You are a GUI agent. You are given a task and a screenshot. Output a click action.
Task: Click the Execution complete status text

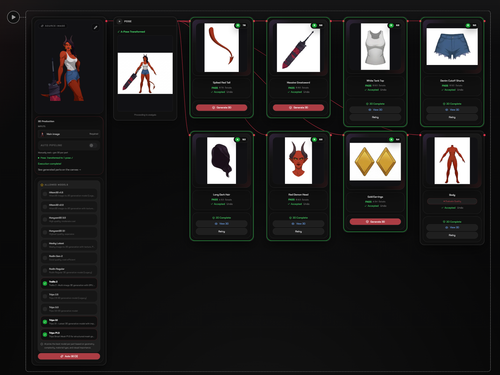click(49, 164)
